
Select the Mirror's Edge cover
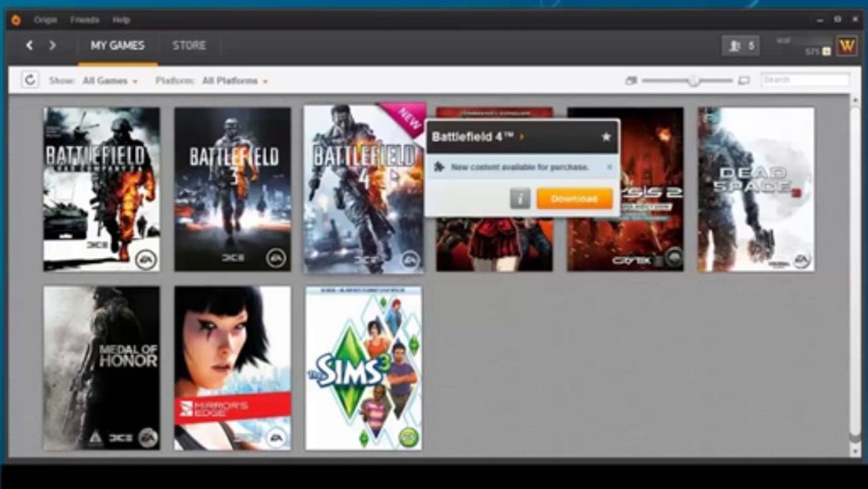pyautogui.click(x=233, y=368)
